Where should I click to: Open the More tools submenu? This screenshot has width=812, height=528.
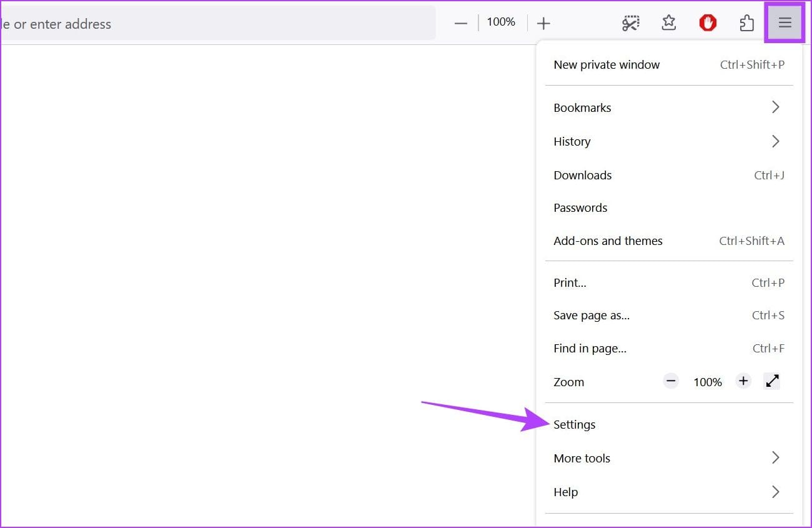click(669, 458)
